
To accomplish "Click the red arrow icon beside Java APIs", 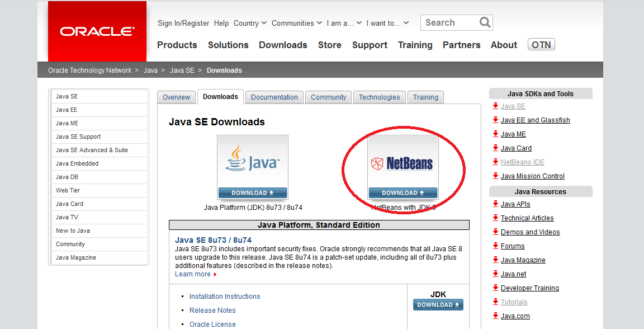I will coord(495,204).
